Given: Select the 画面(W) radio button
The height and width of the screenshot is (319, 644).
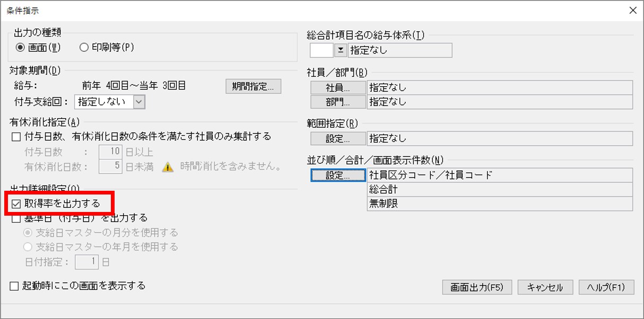Looking at the screenshot, I should 20,47.
